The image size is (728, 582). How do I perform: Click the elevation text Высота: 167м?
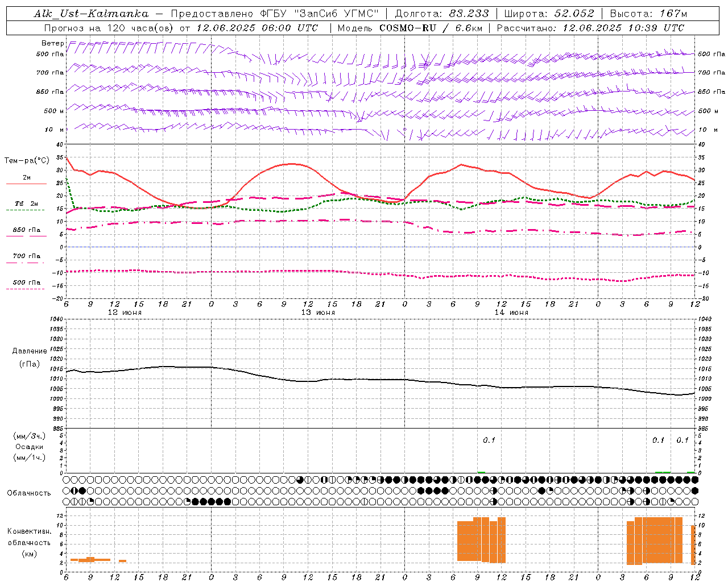coord(648,14)
